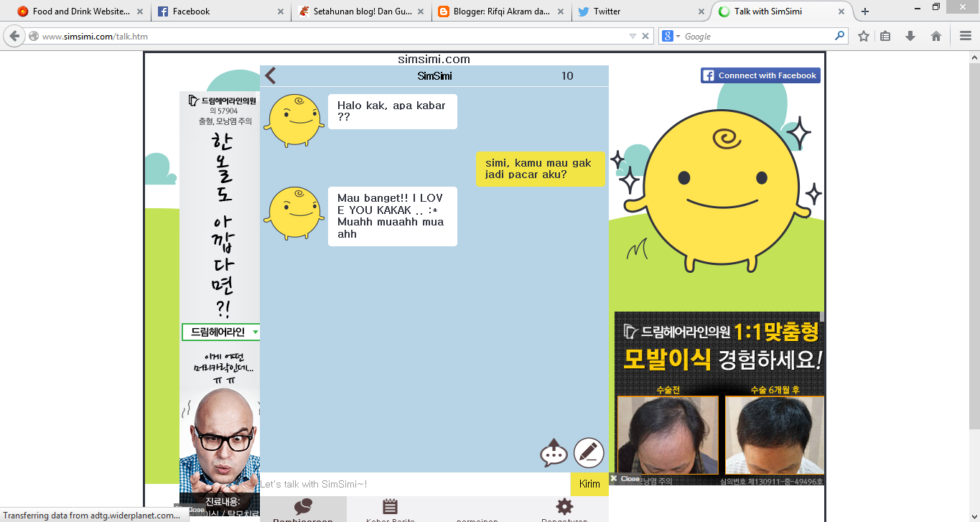Open a new browser tab

[x=865, y=11]
